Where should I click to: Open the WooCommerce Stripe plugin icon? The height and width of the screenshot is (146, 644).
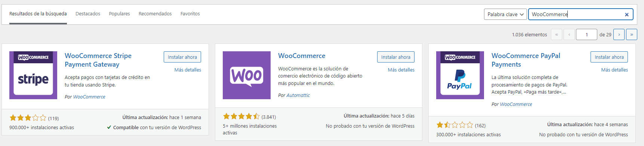[x=33, y=75]
